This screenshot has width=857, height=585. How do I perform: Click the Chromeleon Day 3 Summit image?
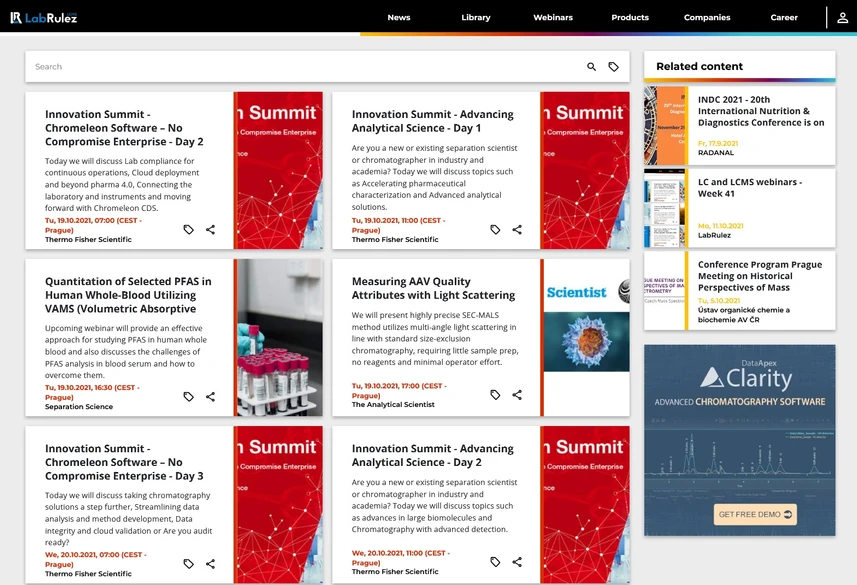coord(278,505)
